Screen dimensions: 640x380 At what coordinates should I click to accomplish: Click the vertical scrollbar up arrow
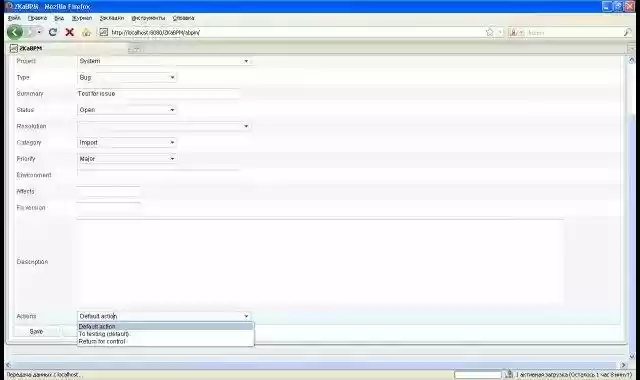click(631, 60)
